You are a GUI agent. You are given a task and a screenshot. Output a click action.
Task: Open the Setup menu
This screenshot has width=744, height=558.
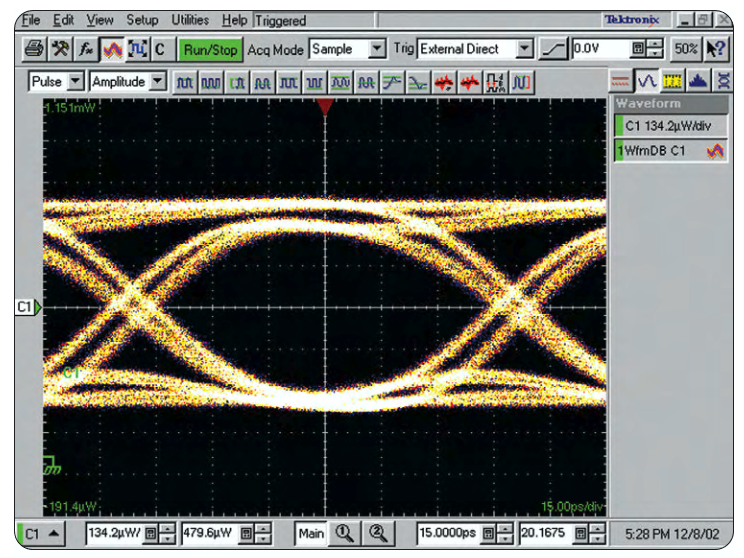(142, 20)
